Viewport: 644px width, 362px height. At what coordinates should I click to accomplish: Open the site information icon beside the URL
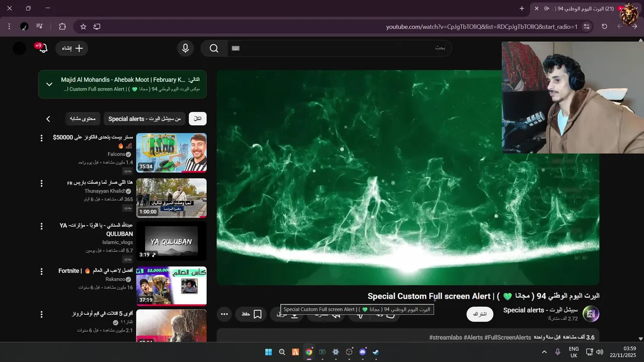coord(586,27)
